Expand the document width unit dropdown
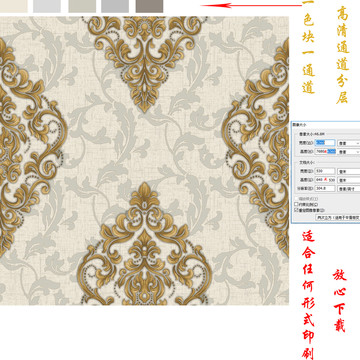Screen dimensions: 360x360 [x=349, y=171]
